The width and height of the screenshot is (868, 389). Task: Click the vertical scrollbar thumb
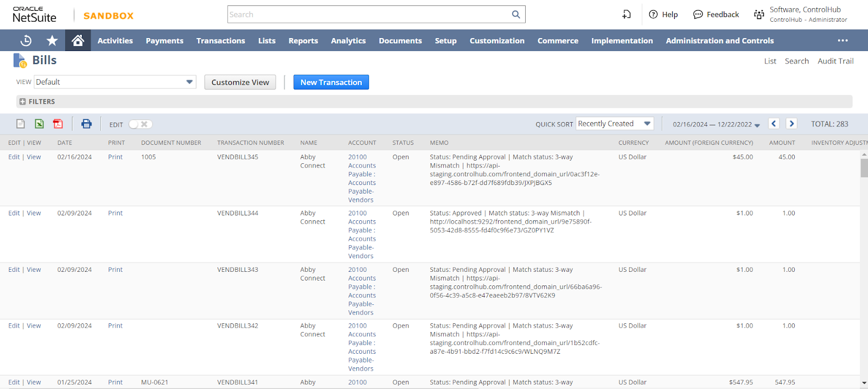(x=864, y=168)
